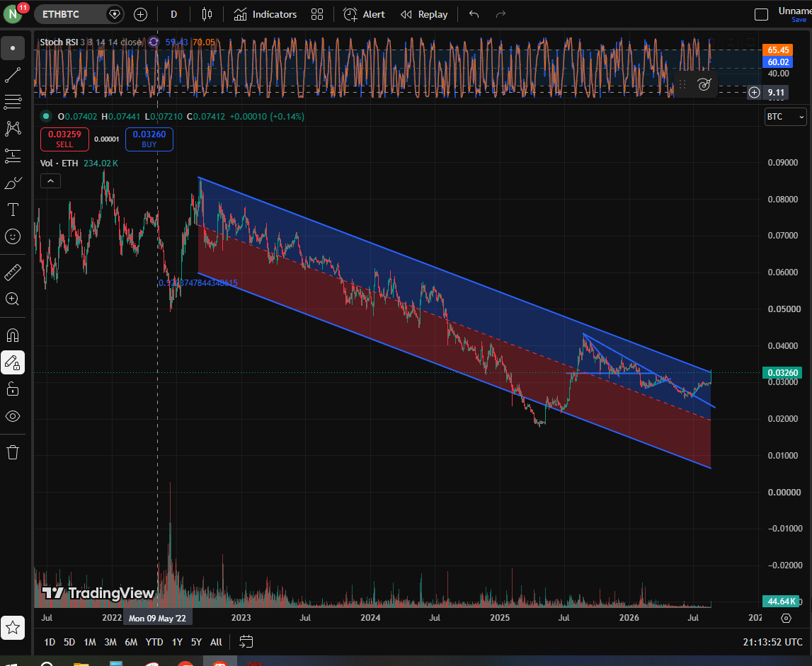Open the patterns drawing tool

pos(13,128)
